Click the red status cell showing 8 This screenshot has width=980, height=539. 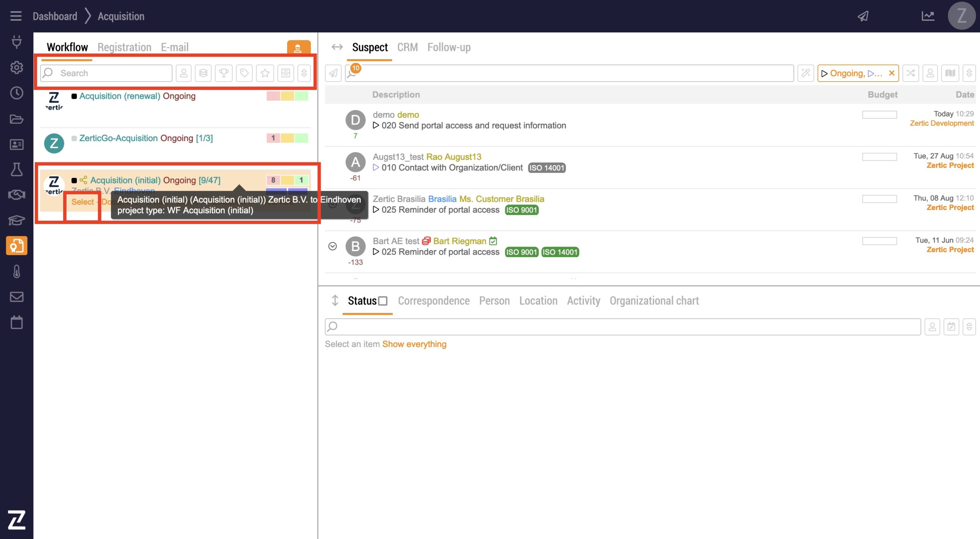click(273, 180)
